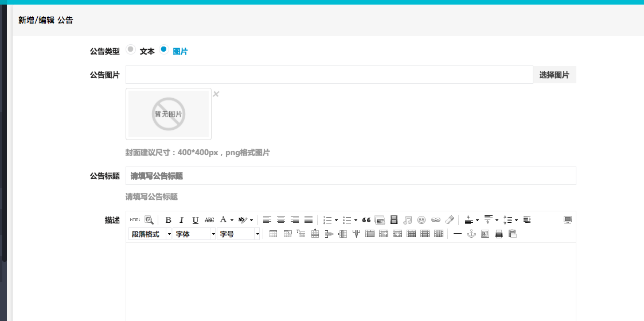Insert blockquote with quote icon
Viewport: 644px width, 321px height.
[366, 220]
